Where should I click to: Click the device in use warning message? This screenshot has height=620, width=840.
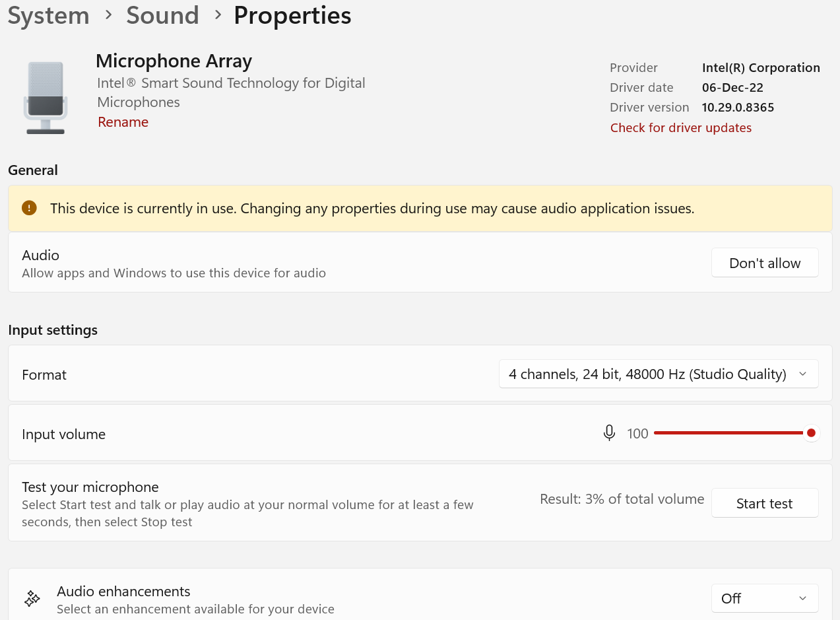tap(372, 209)
